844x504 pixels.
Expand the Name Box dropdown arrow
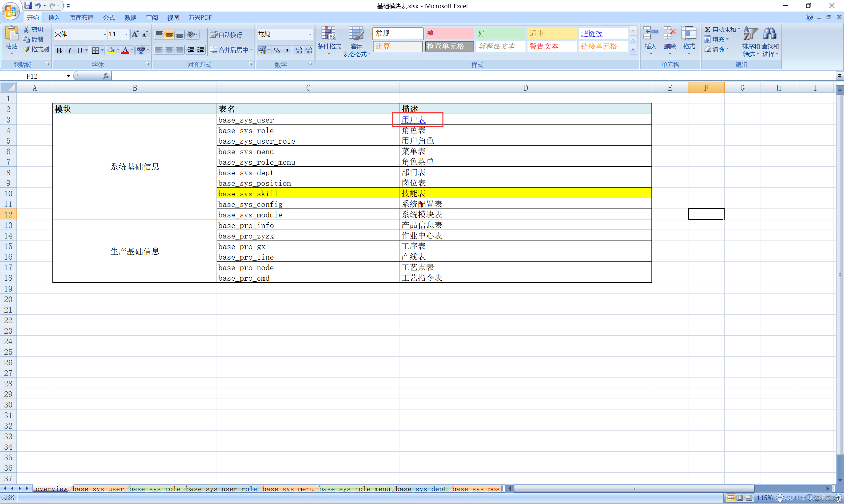tap(68, 76)
